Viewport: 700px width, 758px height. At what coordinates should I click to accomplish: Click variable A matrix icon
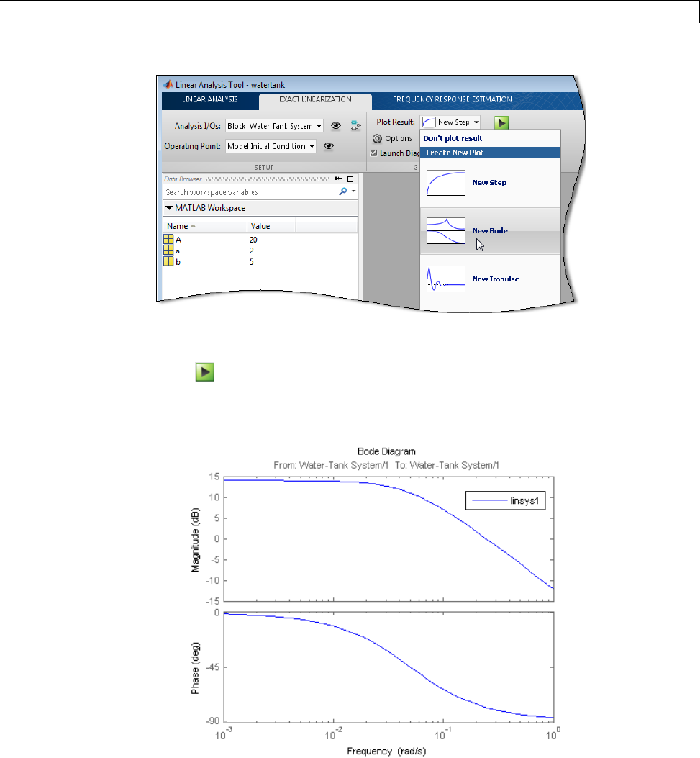coord(168,239)
